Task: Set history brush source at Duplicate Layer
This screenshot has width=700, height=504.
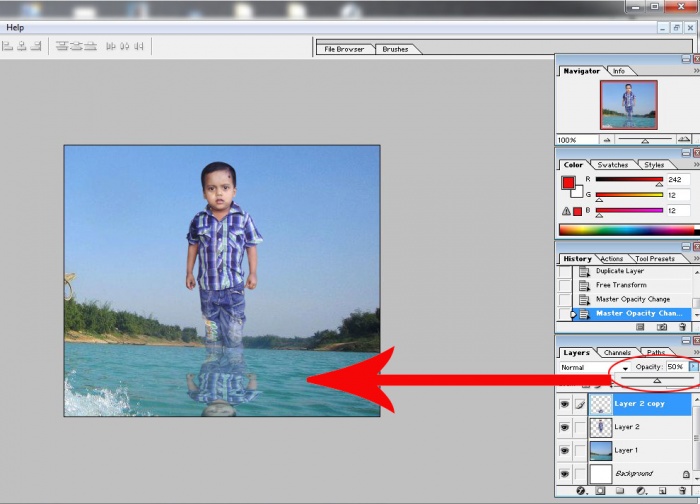Action: point(565,271)
